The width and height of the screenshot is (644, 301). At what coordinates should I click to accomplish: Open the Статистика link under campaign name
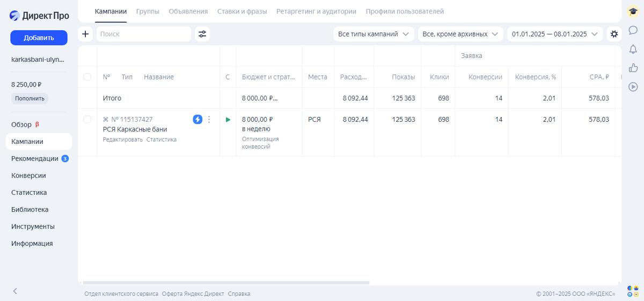click(x=162, y=140)
